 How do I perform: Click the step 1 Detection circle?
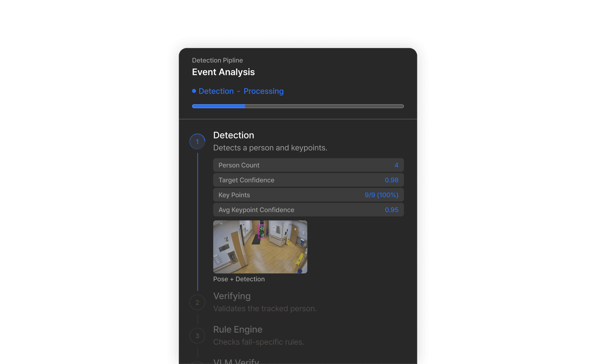tap(197, 141)
